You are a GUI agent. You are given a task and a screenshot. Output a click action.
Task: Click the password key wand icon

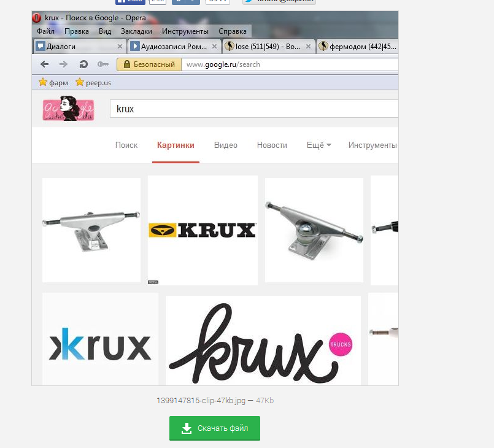point(102,64)
